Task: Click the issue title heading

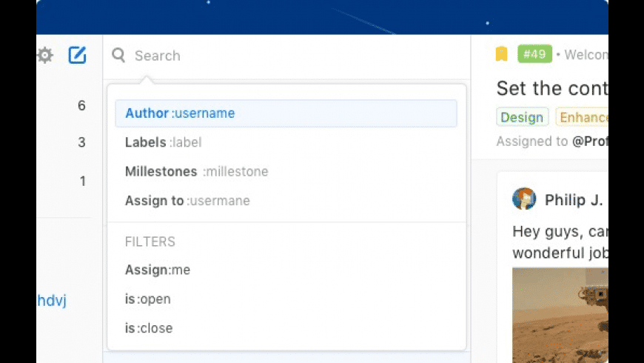Action: [551, 88]
